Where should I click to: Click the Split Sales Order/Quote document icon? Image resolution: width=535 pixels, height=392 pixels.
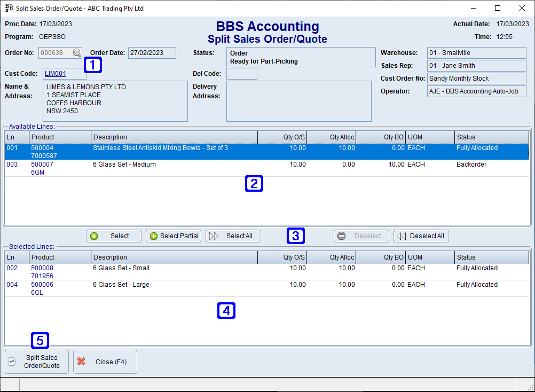pos(12,361)
